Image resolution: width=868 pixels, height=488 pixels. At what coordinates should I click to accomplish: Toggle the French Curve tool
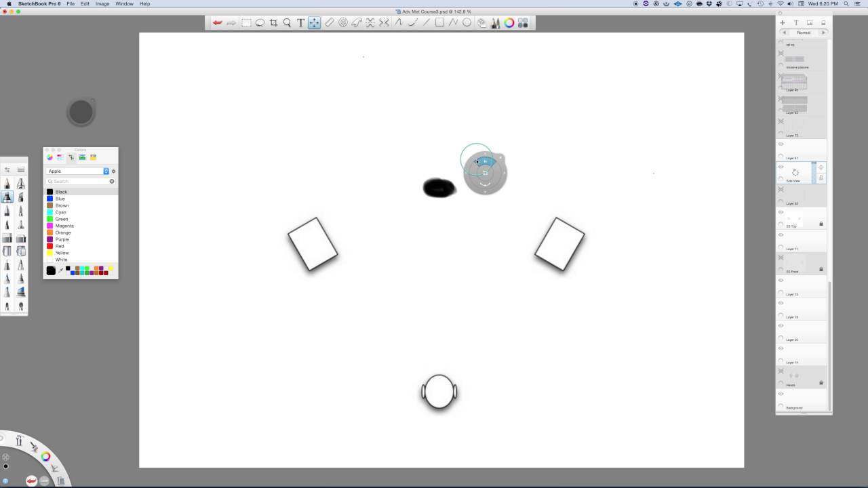pos(357,23)
